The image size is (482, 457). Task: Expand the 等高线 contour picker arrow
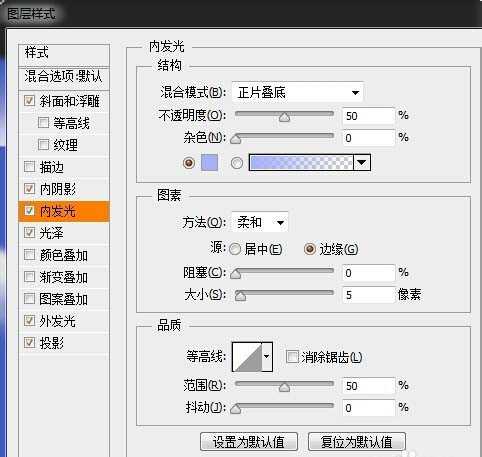pos(267,357)
